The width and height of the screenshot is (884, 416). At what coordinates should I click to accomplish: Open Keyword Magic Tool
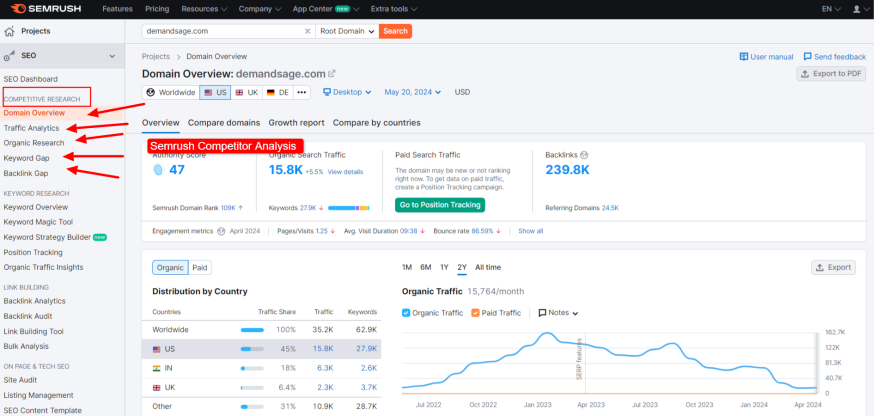pos(38,222)
